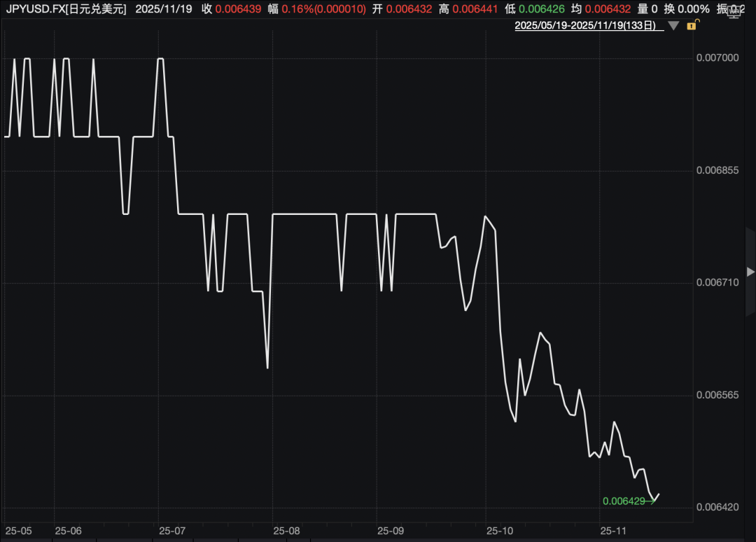The image size is (756, 542).
Task: Click the change percentage 0.16%(0.000010) value
Action: (x=323, y=9)
